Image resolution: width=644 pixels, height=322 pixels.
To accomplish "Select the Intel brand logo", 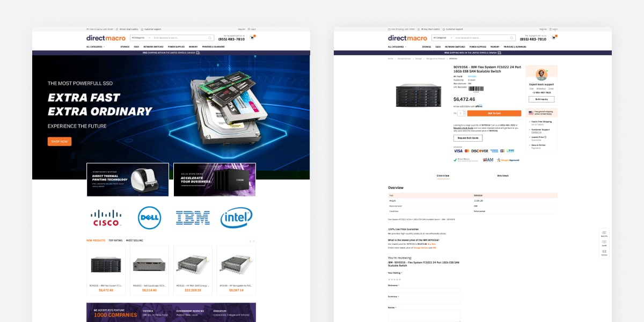I will [x=236, y=217].
